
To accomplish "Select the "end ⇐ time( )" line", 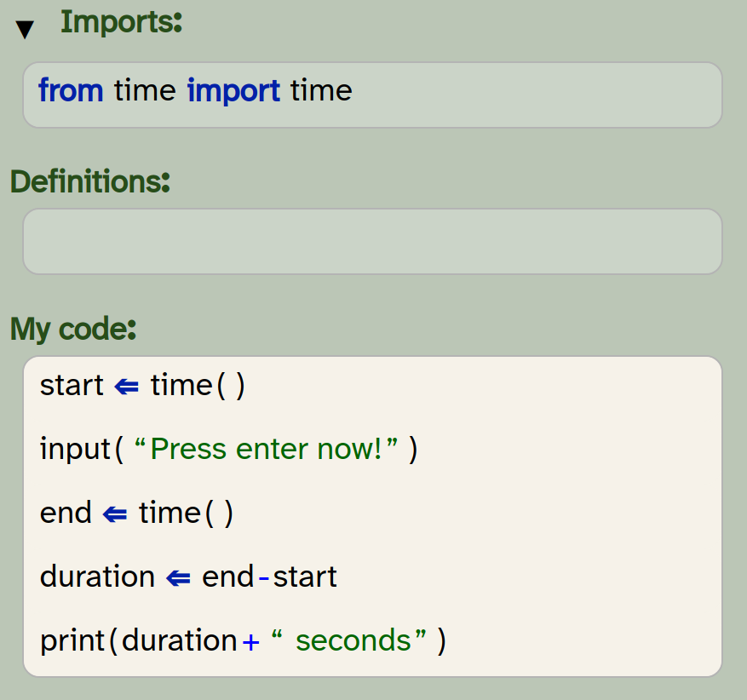I will [x=136, y=513].
